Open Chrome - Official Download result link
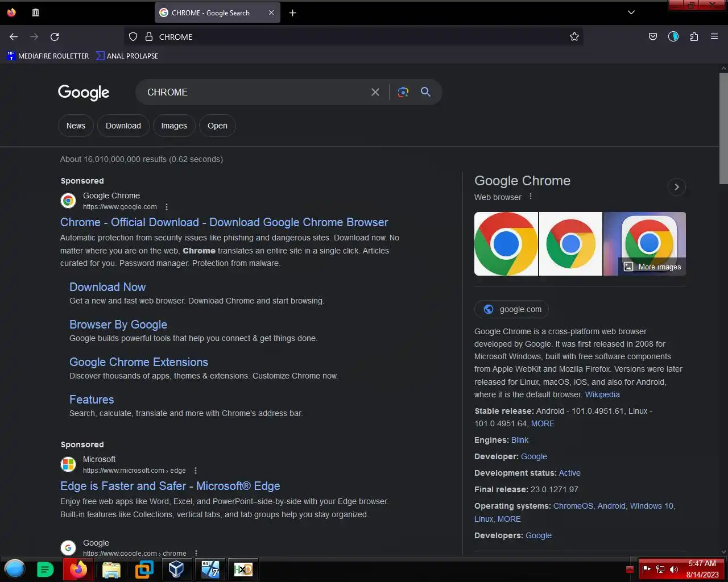The image size is (728, 582). point(224,222)
